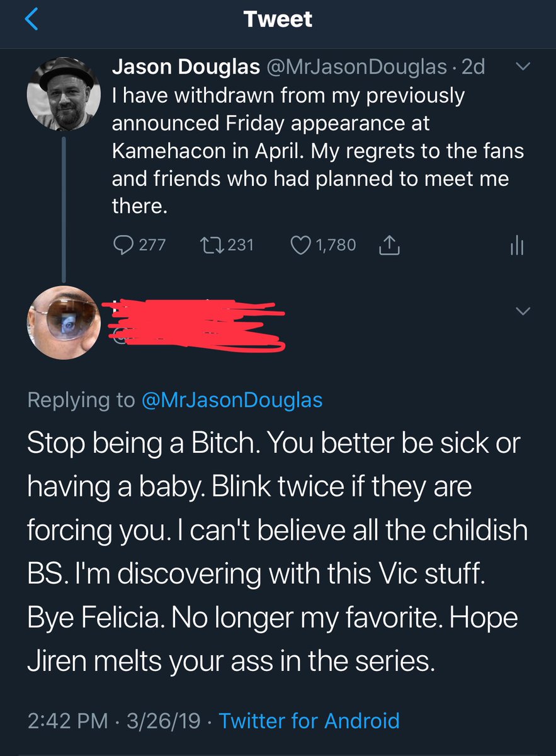Expand chevron menu on Jason Douglas tweet
The image size is (556, 756).
(x=523, y=66)
